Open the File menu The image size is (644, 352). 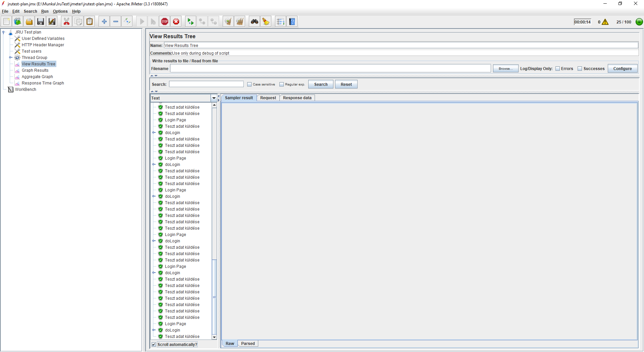click(x=5, y=11)
